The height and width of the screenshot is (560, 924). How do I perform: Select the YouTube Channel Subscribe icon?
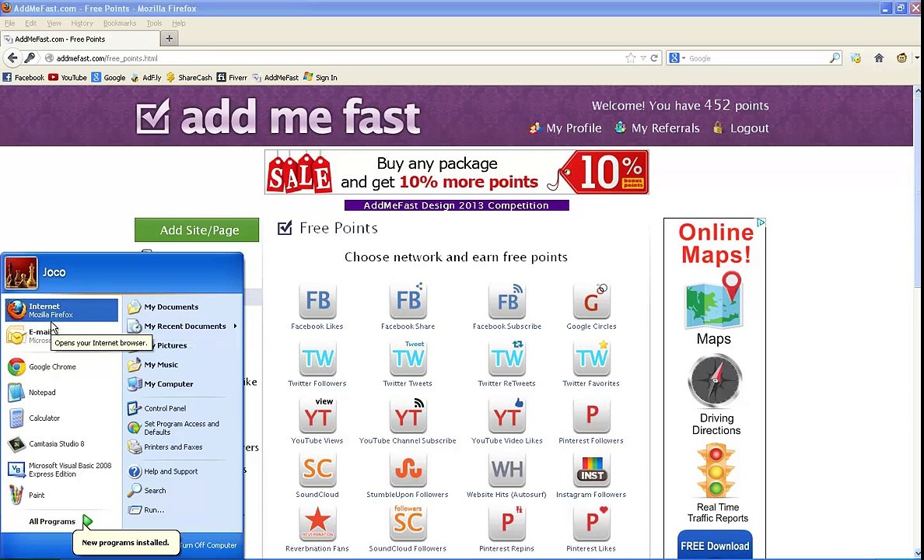(408, 415)
